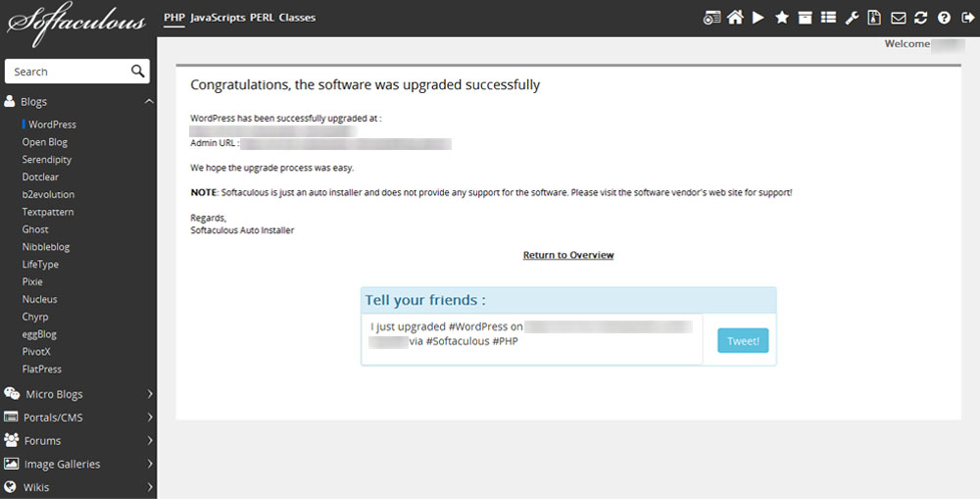The width and height of the screenshot is (980, 499).
Task: Select Textpattern in the sidebar
Action: tap(47, 212)
